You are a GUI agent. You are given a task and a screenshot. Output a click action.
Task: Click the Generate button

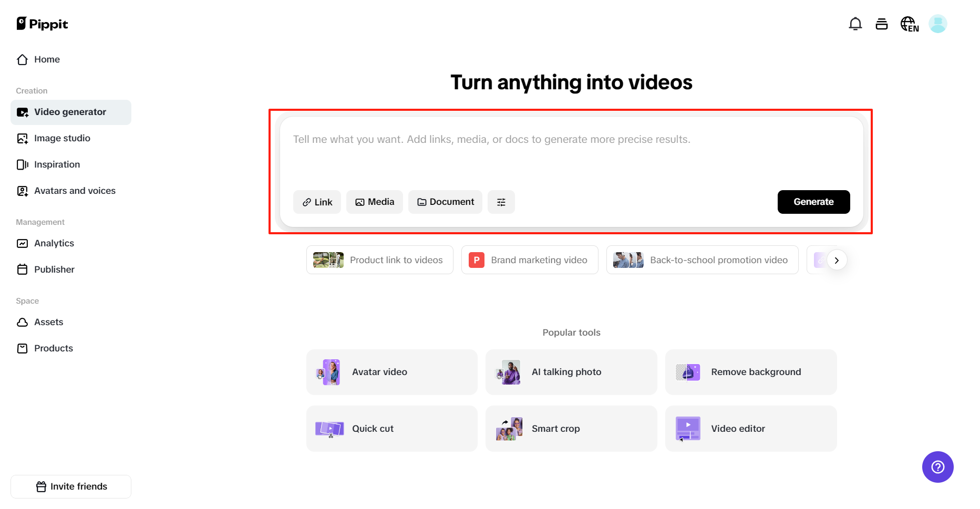[x=813, y=202]
